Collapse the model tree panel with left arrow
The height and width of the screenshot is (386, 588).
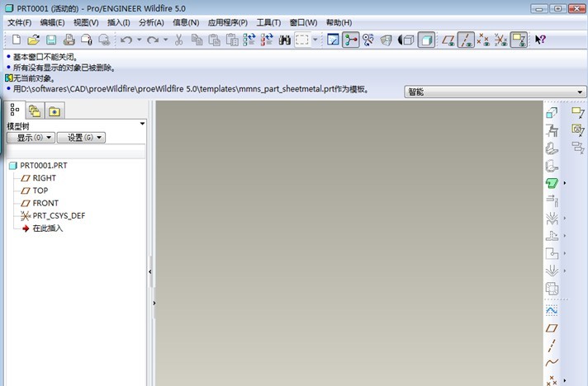click(x=150, y=272)
